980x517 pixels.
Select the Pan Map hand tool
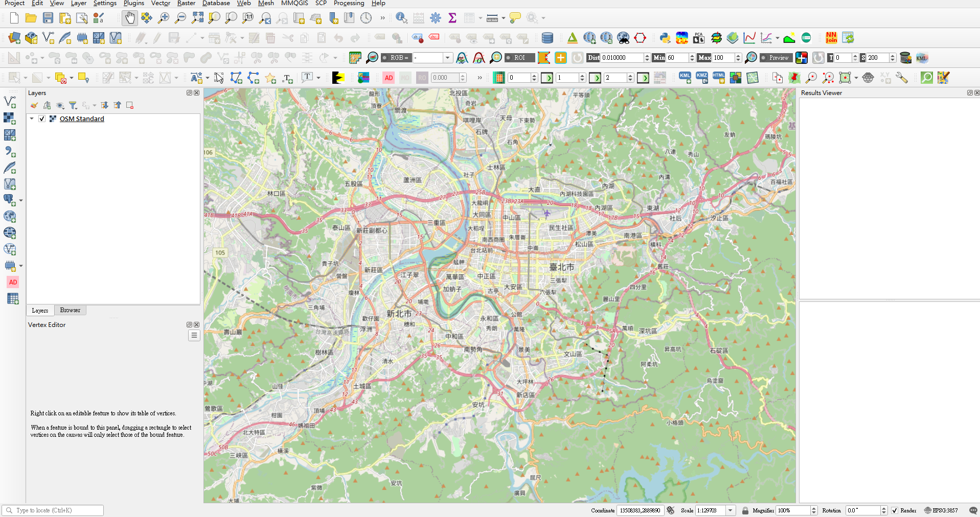pyautogui.click(x=130, y=18)
